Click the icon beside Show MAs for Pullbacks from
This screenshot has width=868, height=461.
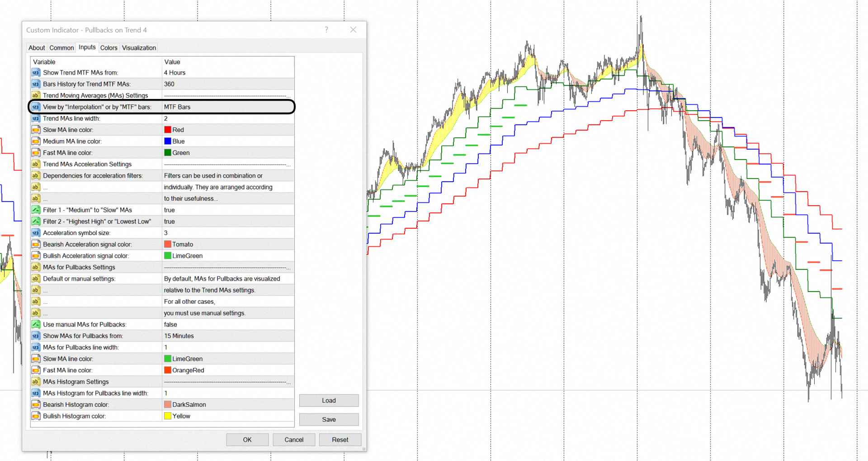pyautogui.click(x=36, y=336)
